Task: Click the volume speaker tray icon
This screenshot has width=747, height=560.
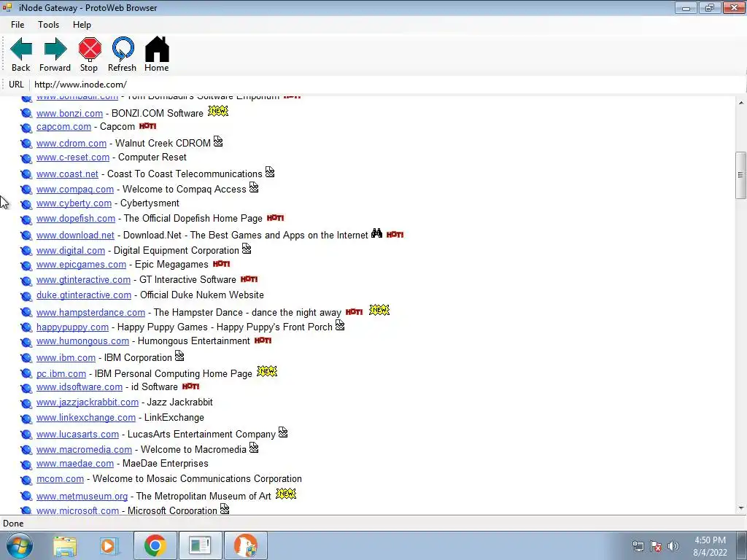Action: (673, 546)
